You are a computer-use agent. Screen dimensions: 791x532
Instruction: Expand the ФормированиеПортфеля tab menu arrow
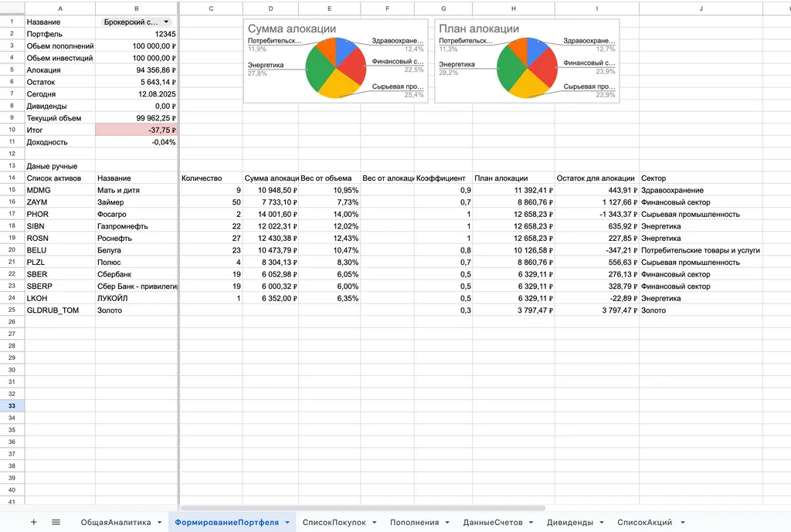(x=287, y=523)
